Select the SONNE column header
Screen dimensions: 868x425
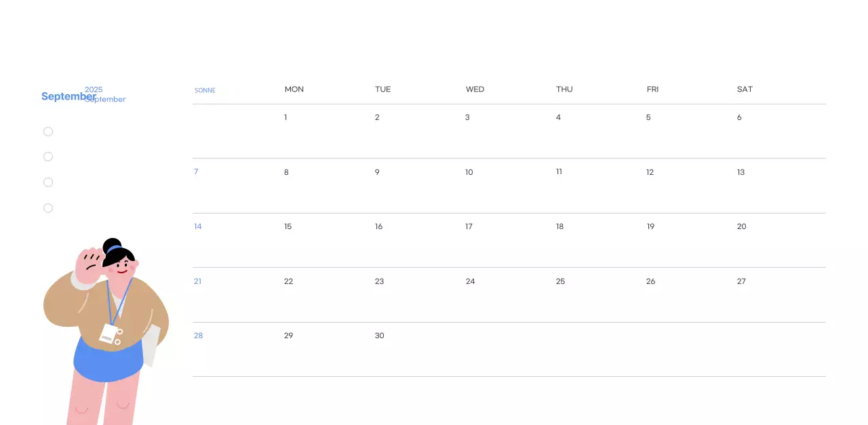click(x=205, y=90)
